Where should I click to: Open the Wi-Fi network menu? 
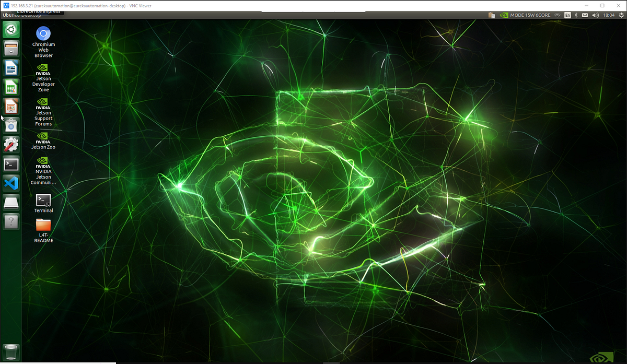pyautogui.click(x=557, y=15)
